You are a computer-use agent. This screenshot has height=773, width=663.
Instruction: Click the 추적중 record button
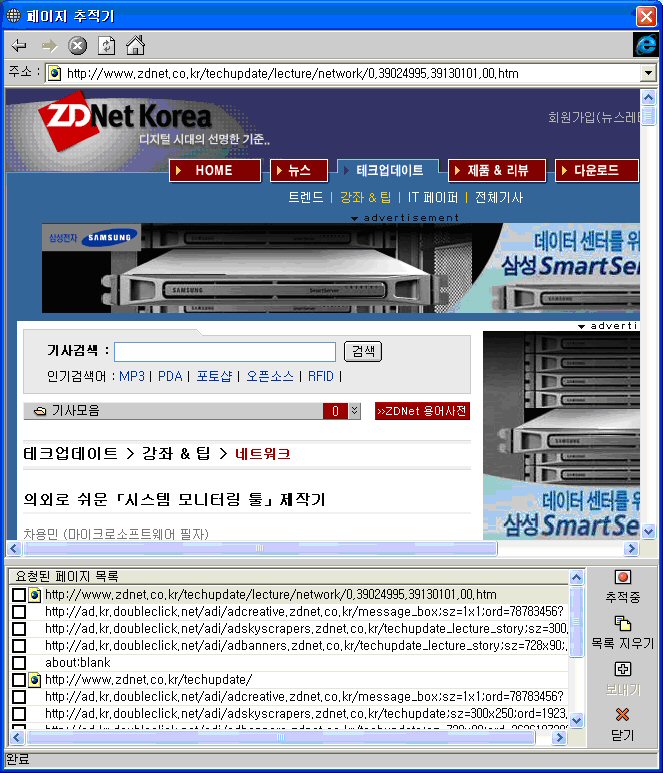pos(622,586)
